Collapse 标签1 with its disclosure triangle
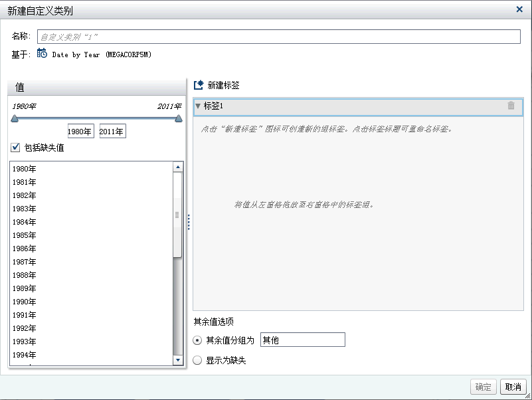Screen dimensions: 532x400 198,106
